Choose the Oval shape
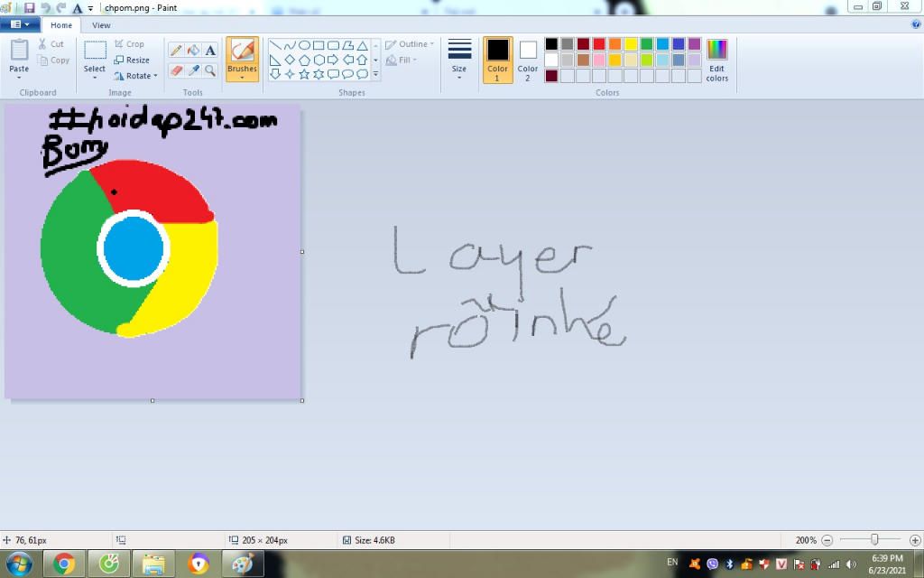 304,45
